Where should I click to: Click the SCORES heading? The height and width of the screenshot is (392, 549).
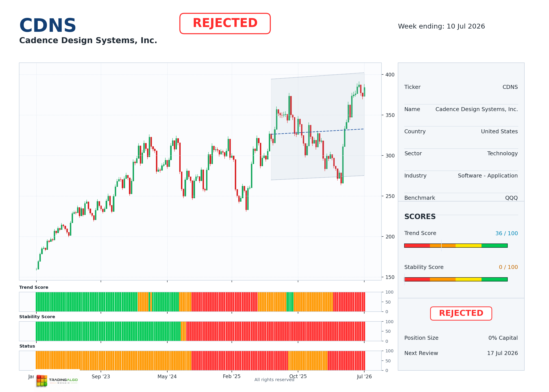point(420,216)
